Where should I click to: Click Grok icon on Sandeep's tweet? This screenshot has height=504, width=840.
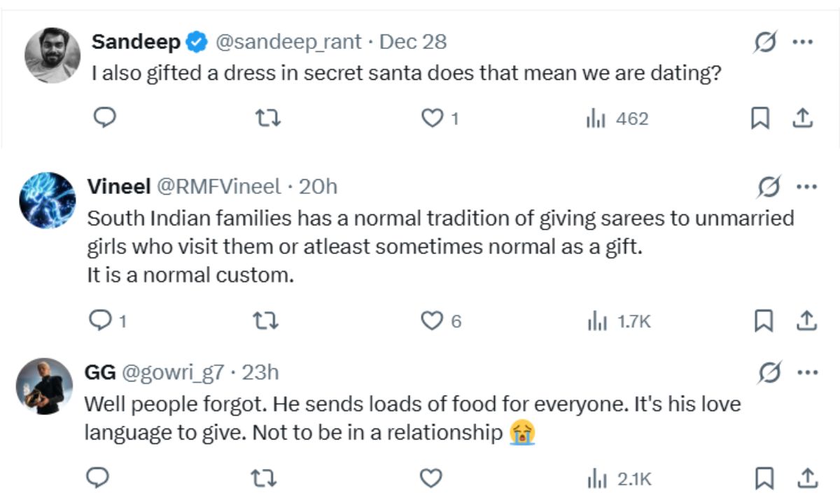[764, 43]
